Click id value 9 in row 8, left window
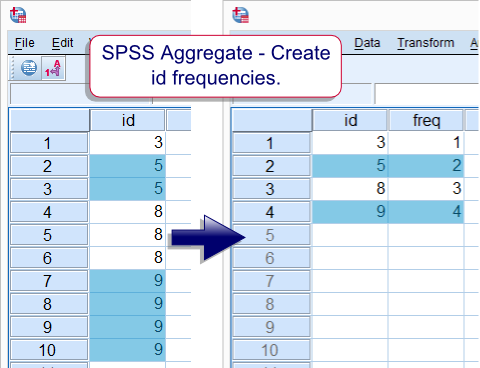 coord(127,304)
